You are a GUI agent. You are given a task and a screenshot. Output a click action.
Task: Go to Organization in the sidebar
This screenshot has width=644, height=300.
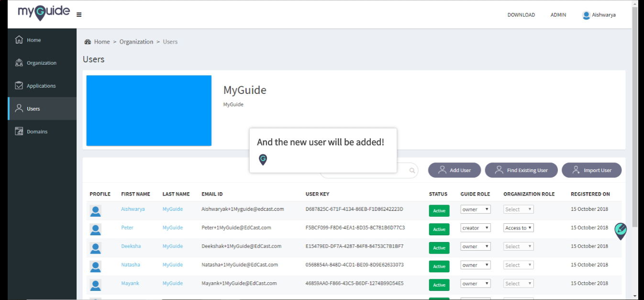pos(42,63)
